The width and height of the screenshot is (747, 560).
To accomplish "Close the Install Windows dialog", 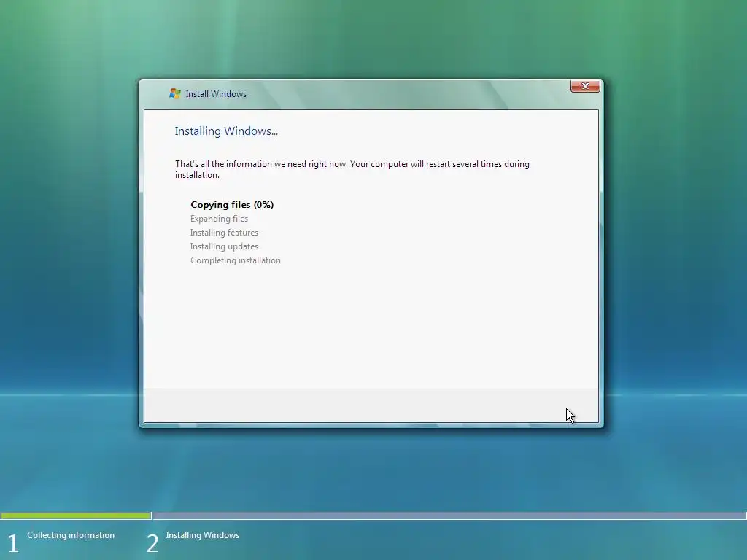I will click(585, 86).
